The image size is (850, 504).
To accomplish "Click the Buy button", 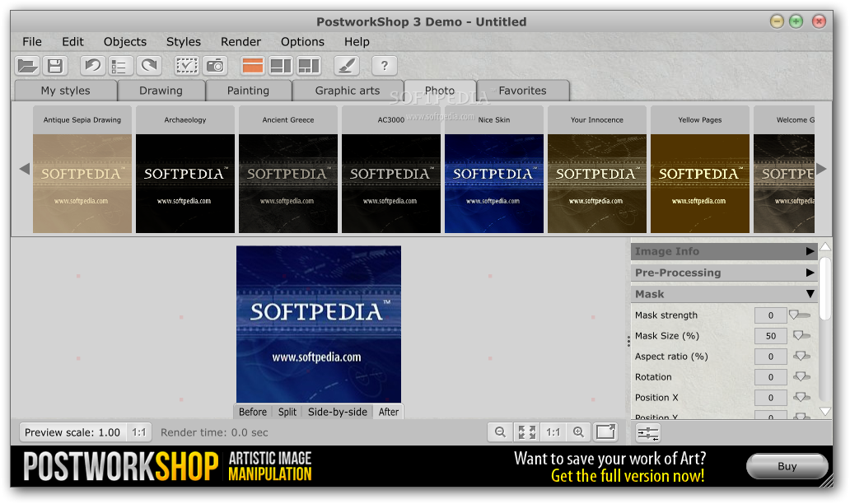I will (x=787, y=466).
